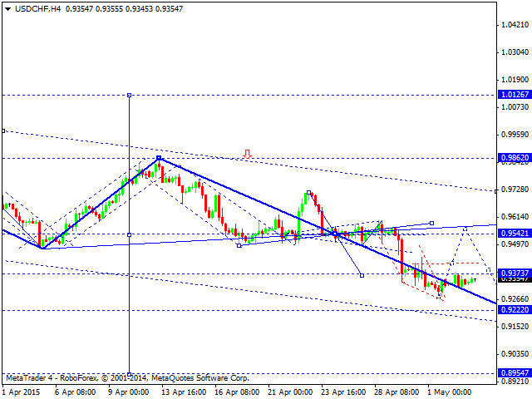Select the red down arrow marker
This screenshot has height=399, width=532.
click(248, 154)
